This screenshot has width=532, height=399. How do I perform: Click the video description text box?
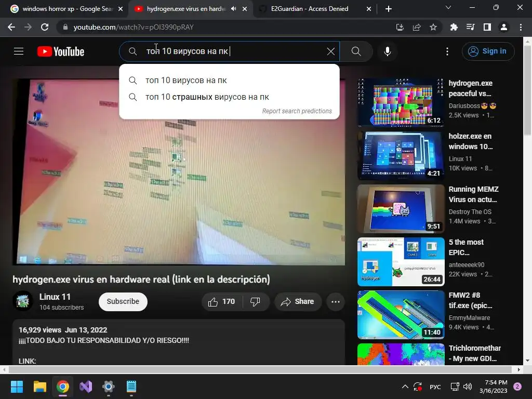click(179, 342)
